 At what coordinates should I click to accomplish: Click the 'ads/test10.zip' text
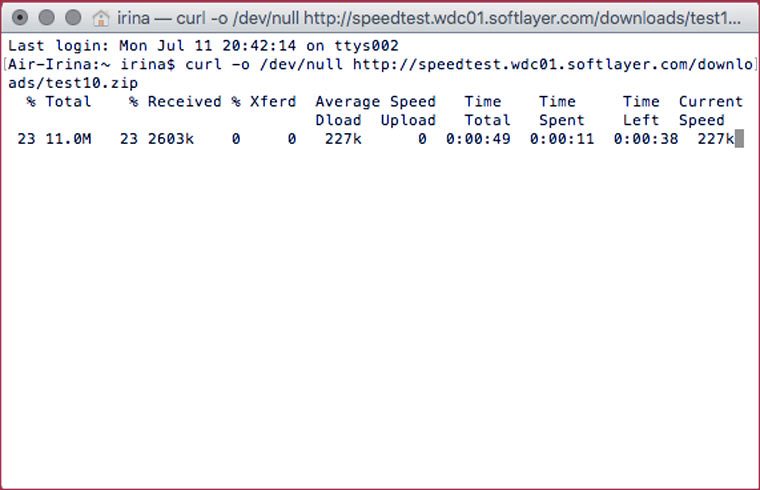point(73,83)
